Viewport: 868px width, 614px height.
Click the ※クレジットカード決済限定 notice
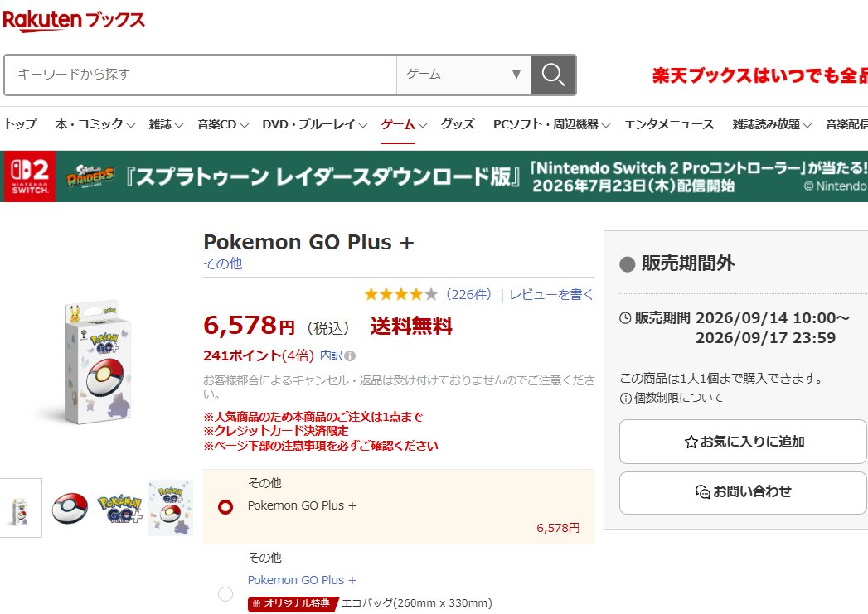pos(276,431)
